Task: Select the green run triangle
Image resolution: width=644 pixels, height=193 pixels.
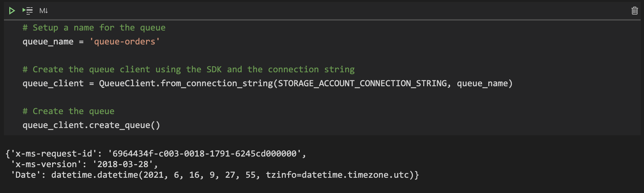Action: coord(12,10)
